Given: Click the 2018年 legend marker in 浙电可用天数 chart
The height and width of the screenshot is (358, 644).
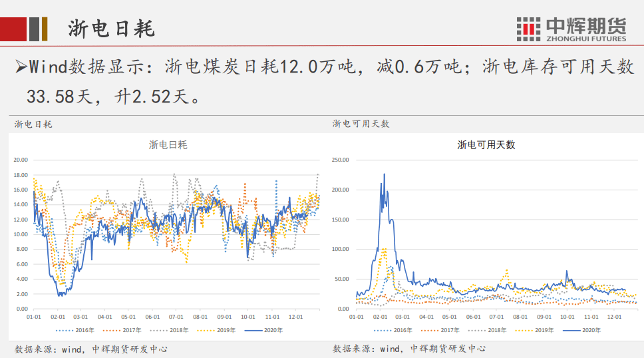Looking at the screenshot, I should click(478, 329).
